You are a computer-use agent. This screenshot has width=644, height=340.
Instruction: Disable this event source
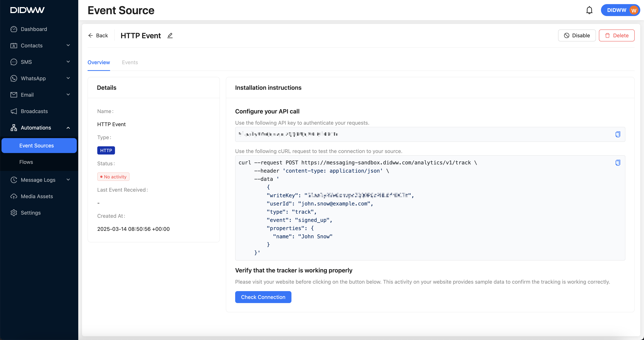tap(577, 36)
